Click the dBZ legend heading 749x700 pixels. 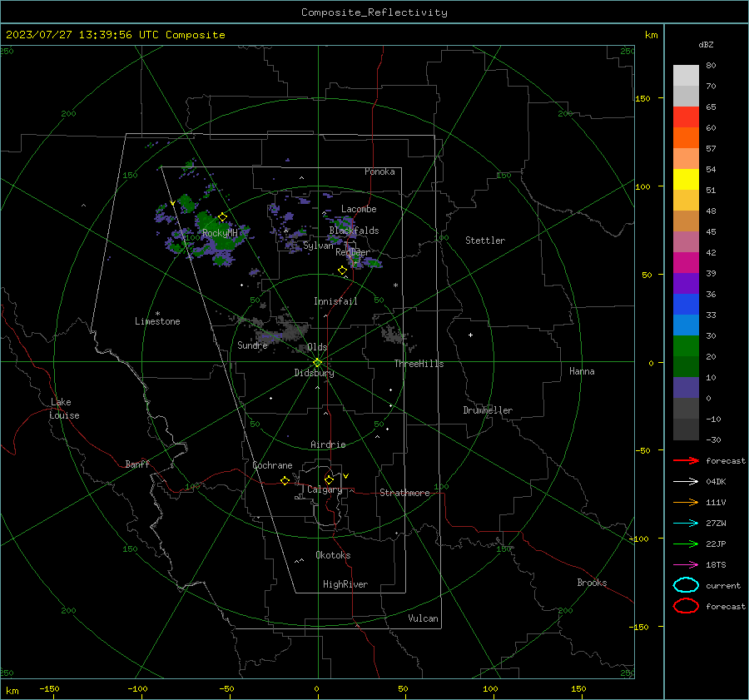[x=706, y=44]
